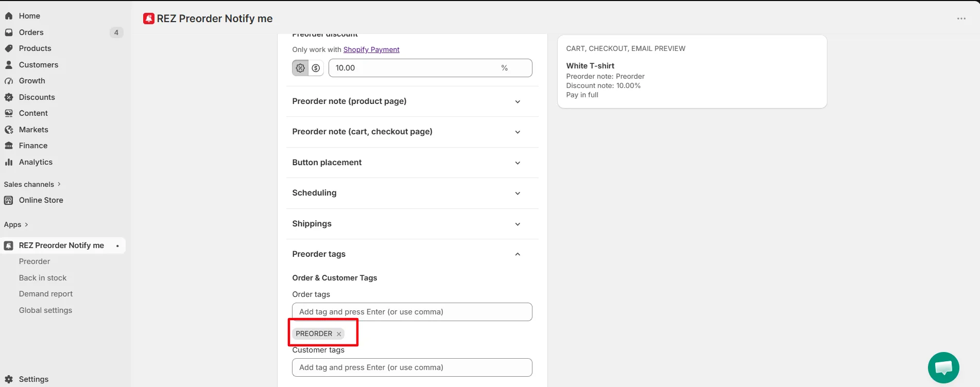
Task: Open Global settings submenu item
Action: tap(45, 310)
